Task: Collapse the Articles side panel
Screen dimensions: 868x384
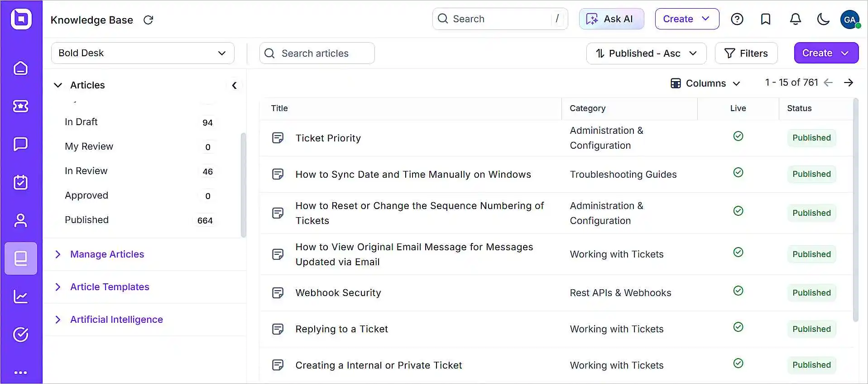Action: coord(234,85)
